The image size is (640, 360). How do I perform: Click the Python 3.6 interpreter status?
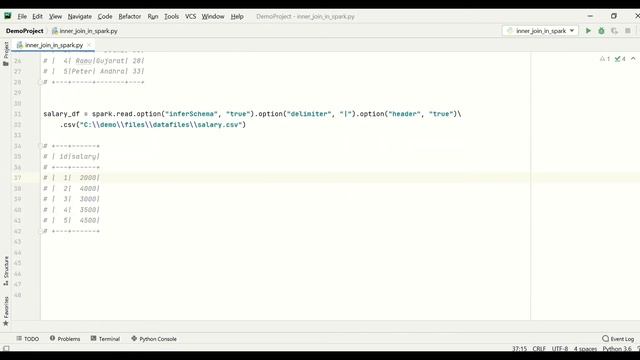pyautogui.click(x=617, y=349)
